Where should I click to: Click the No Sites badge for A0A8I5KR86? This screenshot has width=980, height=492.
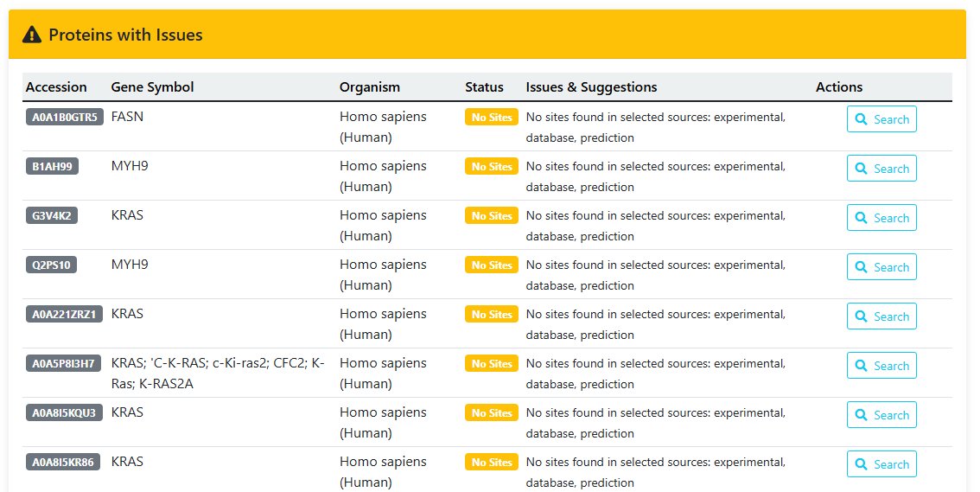(491, 463)
